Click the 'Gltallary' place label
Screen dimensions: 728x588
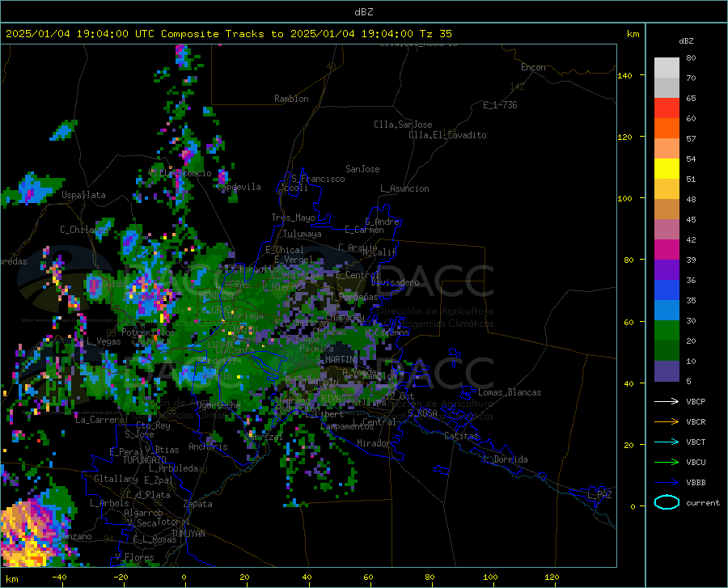(x=116, y=479)
